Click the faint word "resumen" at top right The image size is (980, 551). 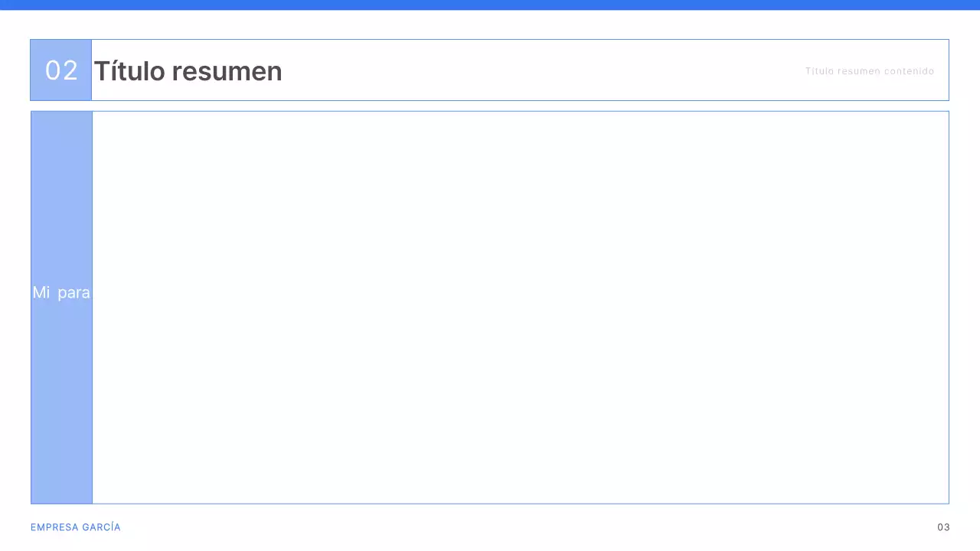(859, 71)
